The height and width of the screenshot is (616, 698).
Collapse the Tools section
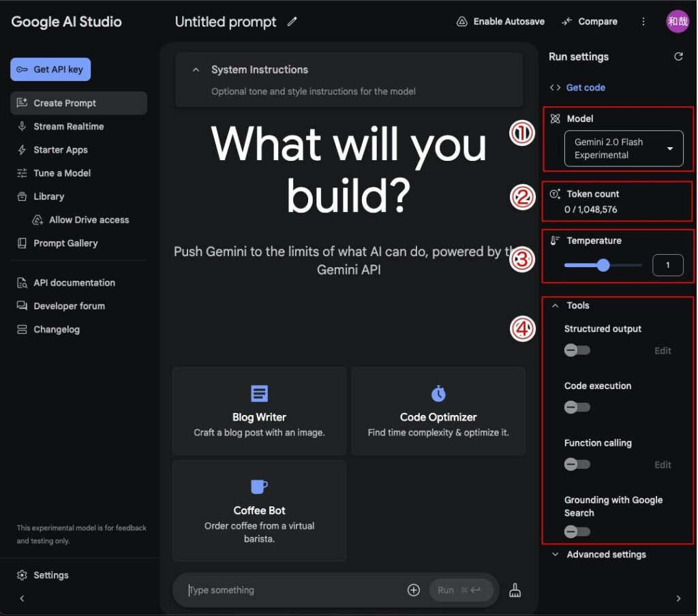pos(555,305)
